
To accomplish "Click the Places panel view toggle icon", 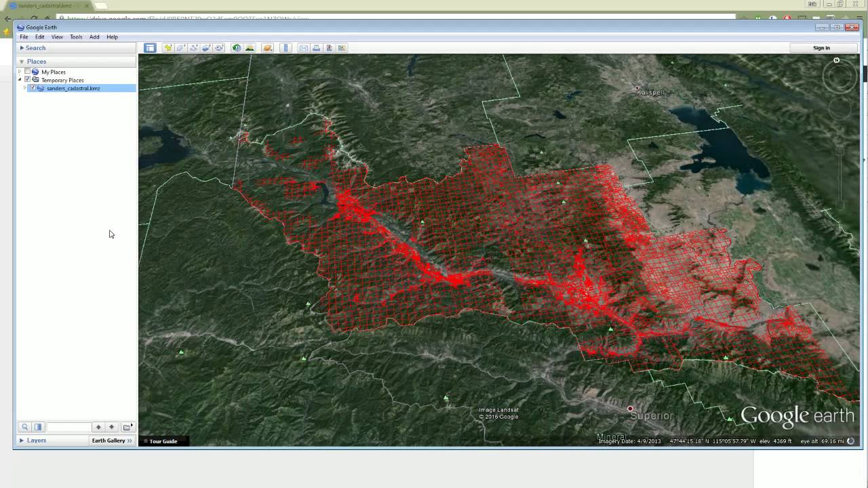I will [x=38, y=427].
